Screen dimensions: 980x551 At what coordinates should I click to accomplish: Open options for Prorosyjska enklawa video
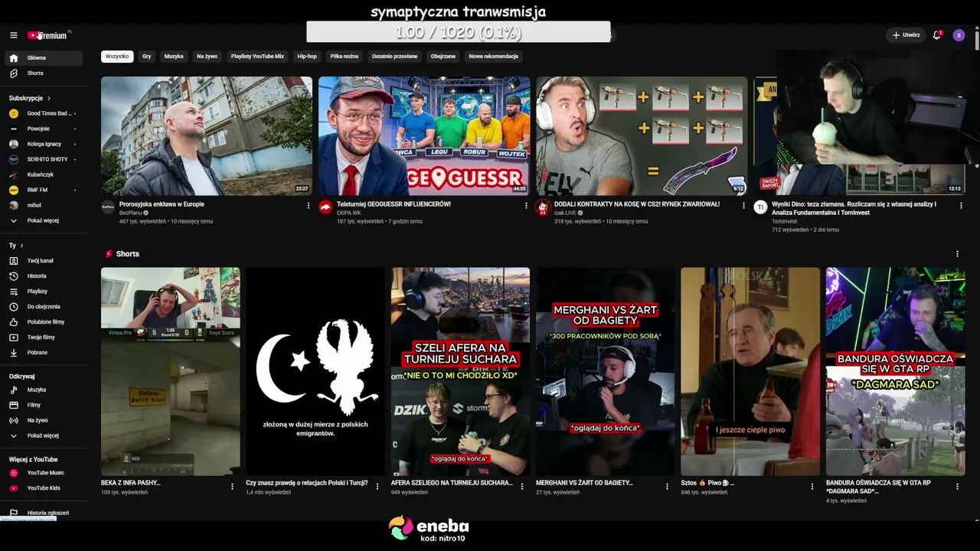[309, 205]
